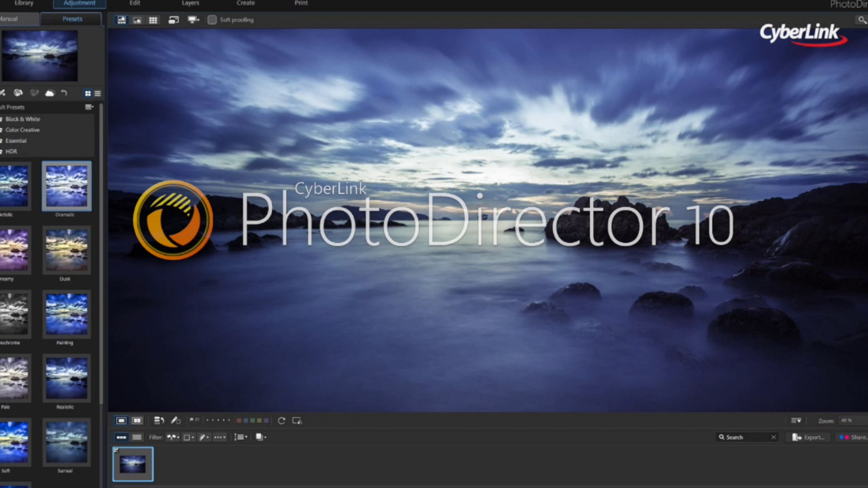Show presets in list view

click(98, 94)
